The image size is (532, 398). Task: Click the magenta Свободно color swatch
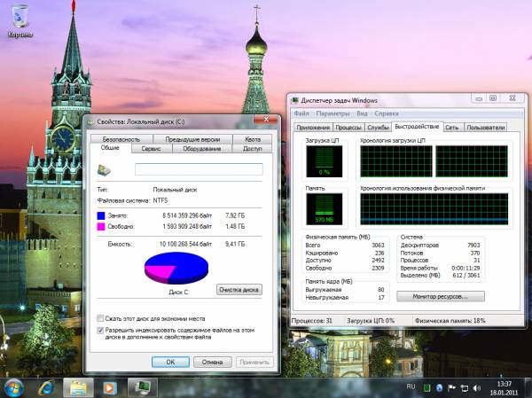[101, 227]
